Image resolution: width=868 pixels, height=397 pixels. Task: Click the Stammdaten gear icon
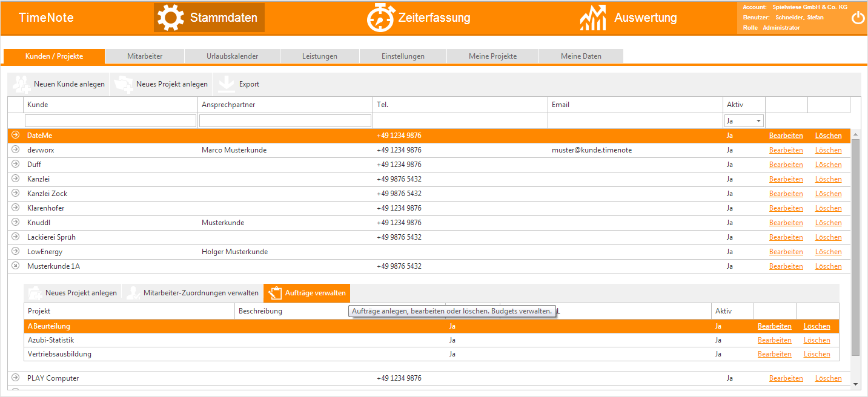click(x=171, y=18)
